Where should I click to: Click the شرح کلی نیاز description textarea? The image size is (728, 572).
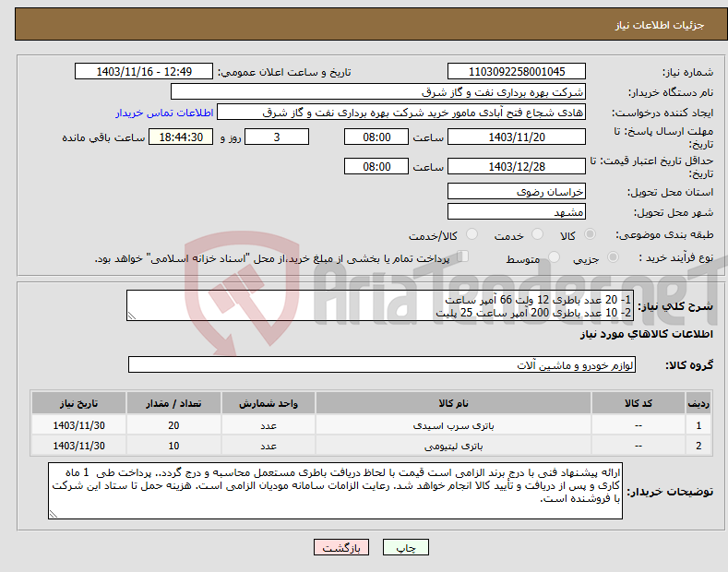380,305
